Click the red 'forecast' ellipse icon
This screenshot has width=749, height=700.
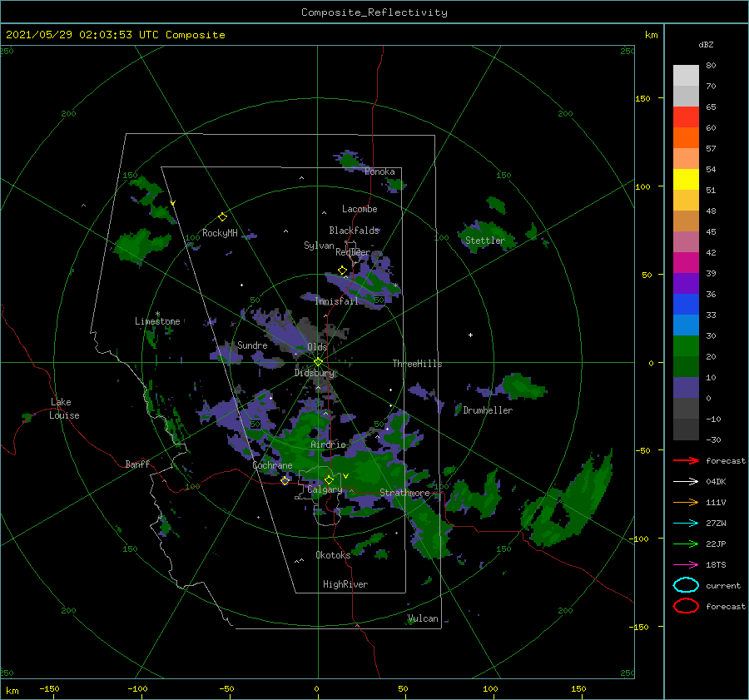(x=686, y=606)
